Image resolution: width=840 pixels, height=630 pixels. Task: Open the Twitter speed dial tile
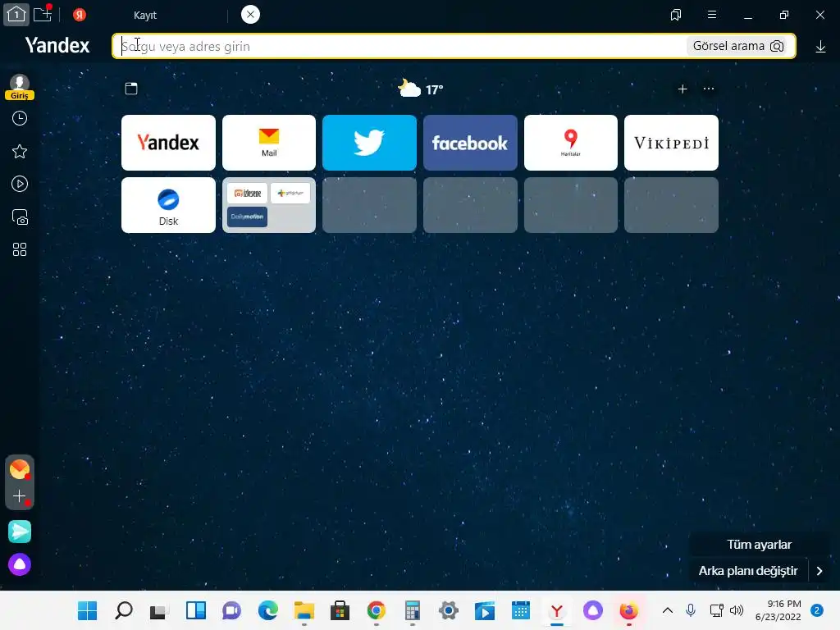369,143
